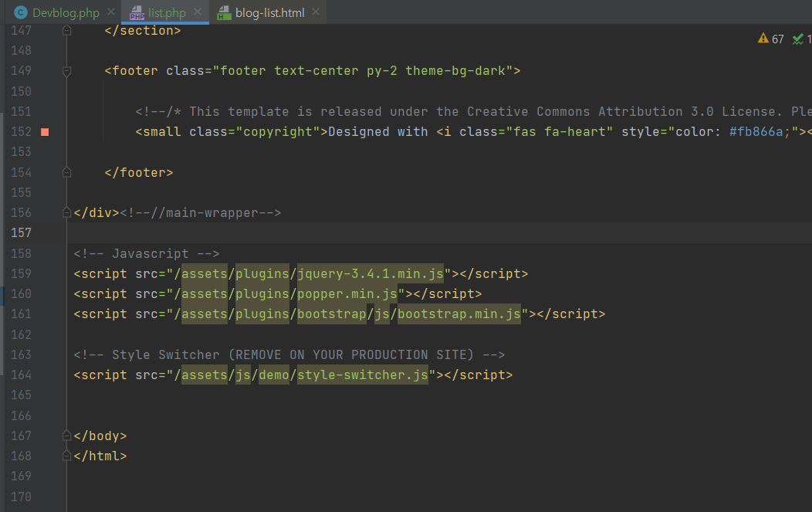Click the #fb866a color value text
This screenshot has width=812, height=512.
pos(756,131)
